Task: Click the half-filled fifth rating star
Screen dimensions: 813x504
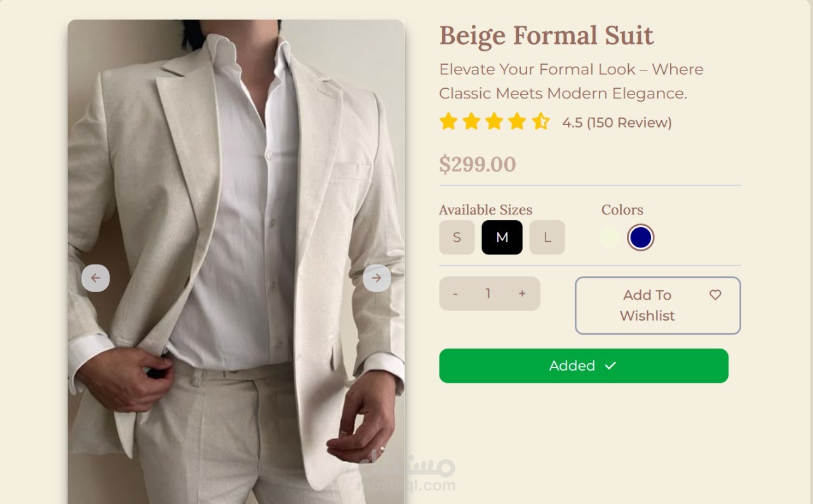Action: [541, 121]
